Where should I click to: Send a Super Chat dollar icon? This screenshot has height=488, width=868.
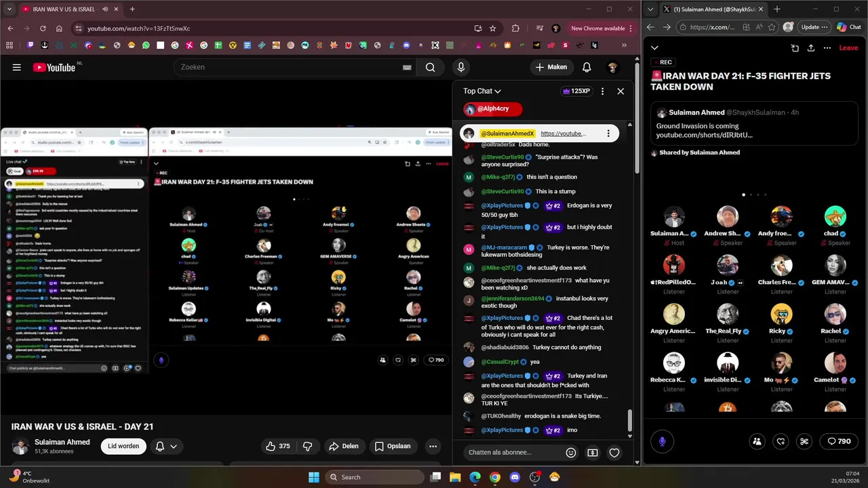point(593,453)
